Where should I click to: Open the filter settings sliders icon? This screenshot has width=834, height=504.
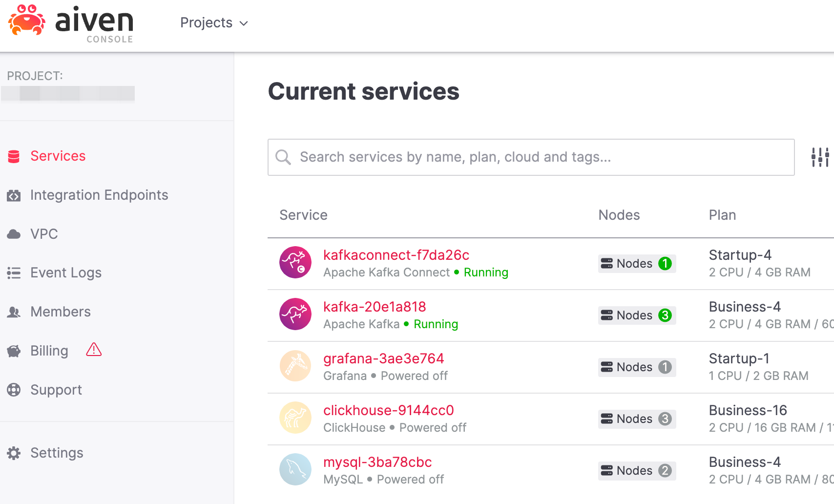(x=820, y=157)
